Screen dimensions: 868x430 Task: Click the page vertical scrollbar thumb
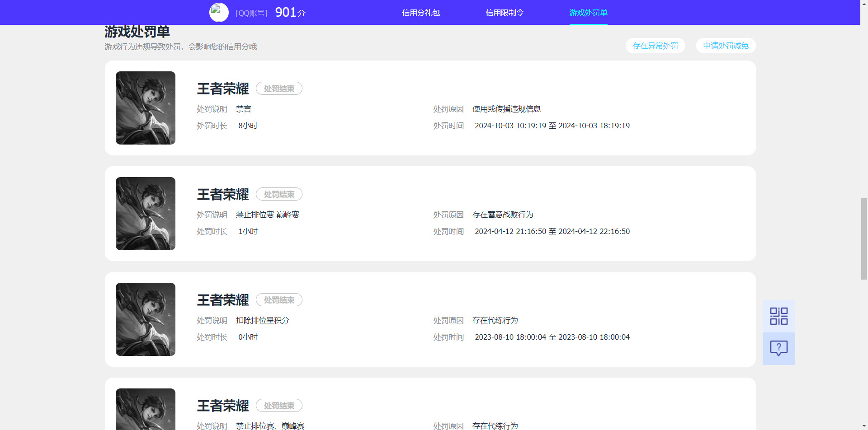coord(864,238)
